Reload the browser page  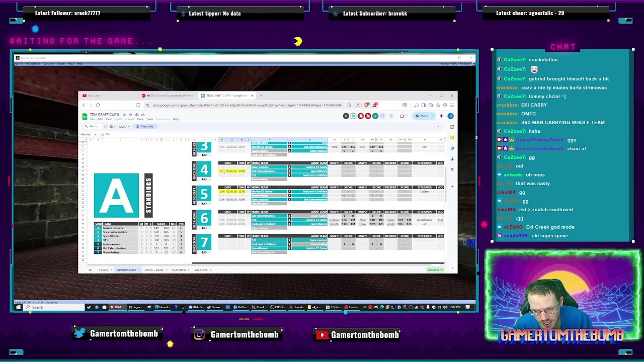98,105
